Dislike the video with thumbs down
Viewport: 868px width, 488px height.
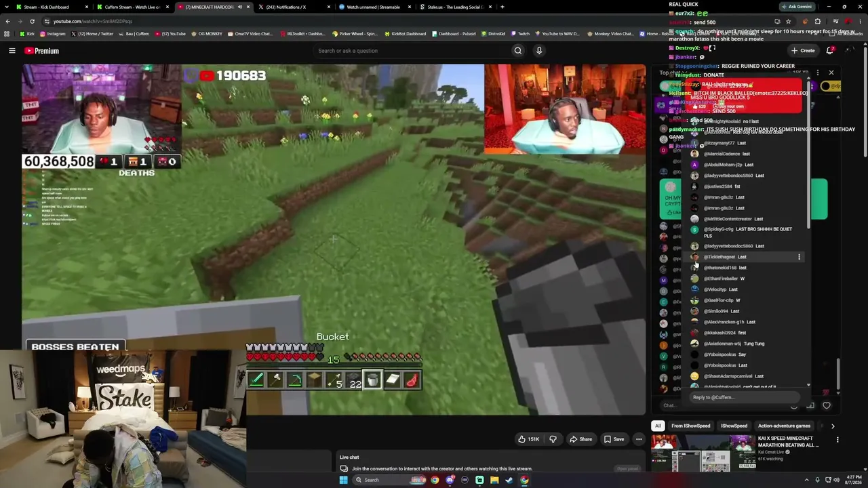(x=553, y=439)
